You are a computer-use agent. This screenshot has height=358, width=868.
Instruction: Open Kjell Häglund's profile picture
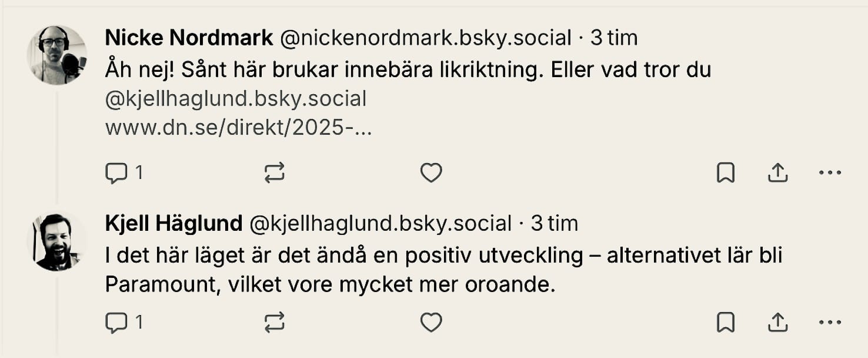(57, 243)
